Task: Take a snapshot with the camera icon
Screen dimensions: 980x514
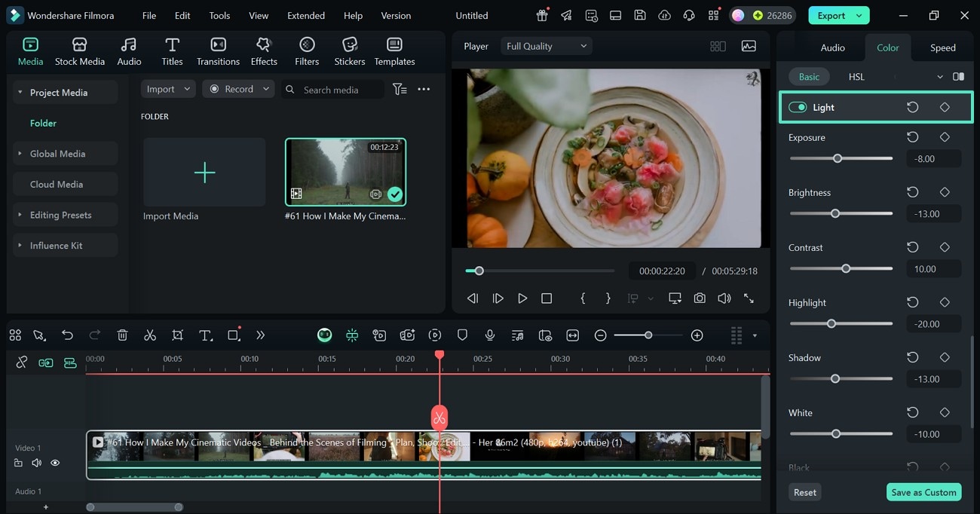Action: [x=700, y=298]
